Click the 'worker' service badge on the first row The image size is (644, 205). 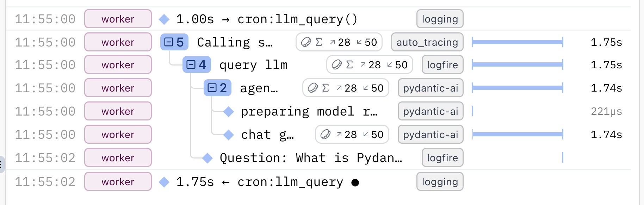[118, 19]
